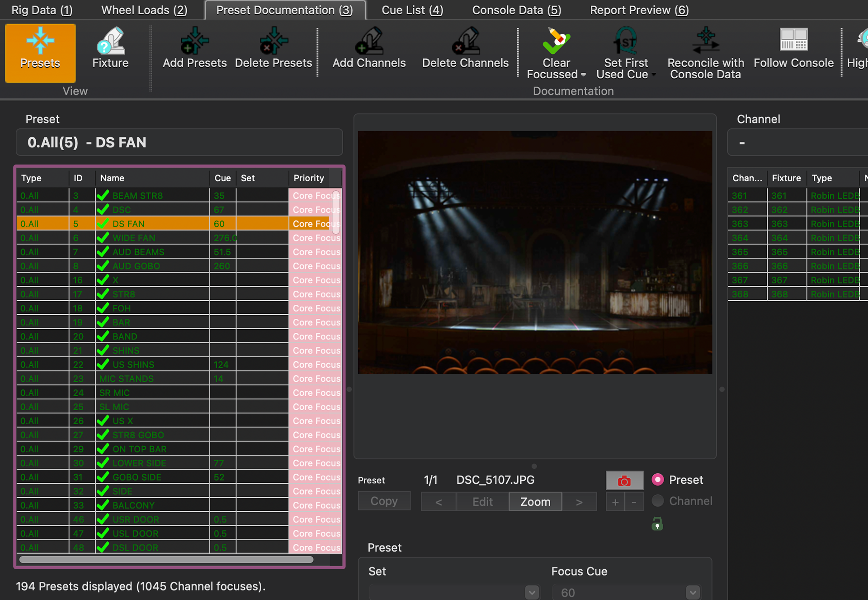
Task: Open the Set First Used Cue dropdown arrow
Action: [653, 75]
